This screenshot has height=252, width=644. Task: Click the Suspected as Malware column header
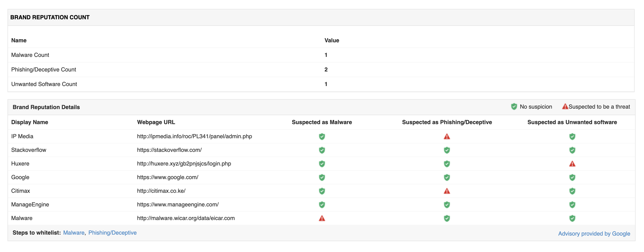click(x=322, y=122)
